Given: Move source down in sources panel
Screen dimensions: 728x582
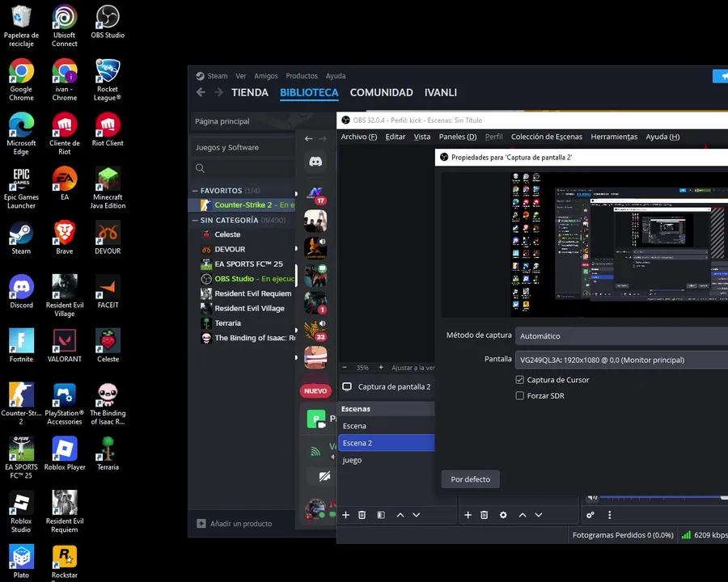Looking at the screenshot, I should coord(539,515).
